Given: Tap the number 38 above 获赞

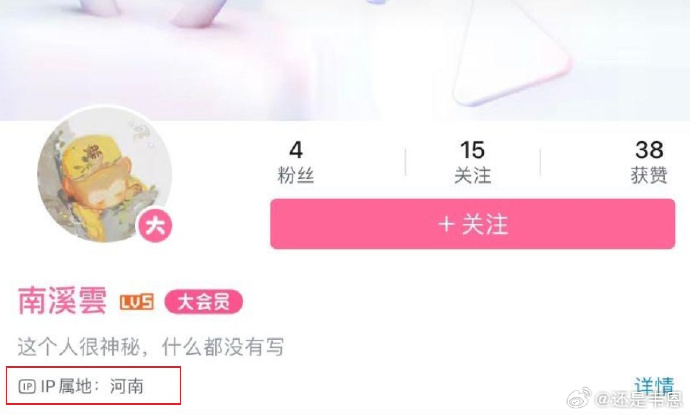Looking at the screenshot, I should pos(649,150).
